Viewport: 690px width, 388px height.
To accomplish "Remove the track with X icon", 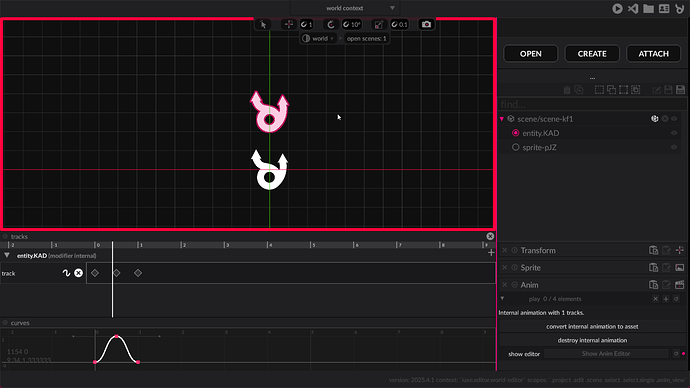I will click(x=78, y=273).
